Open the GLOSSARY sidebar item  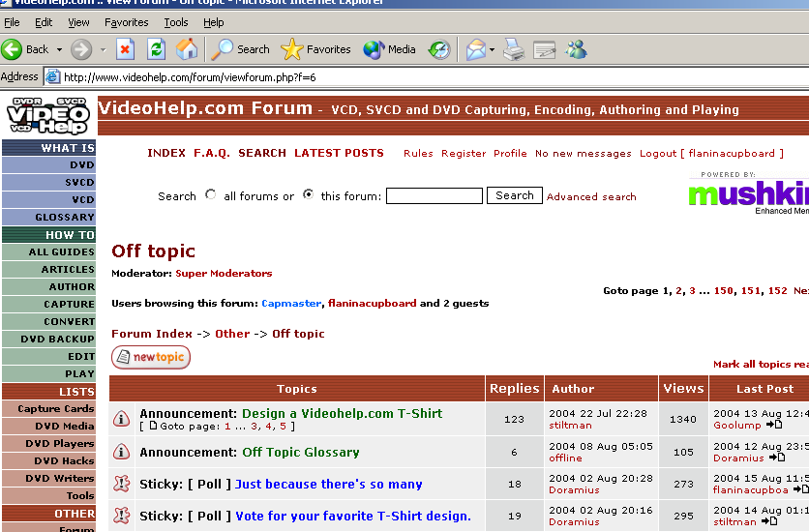(x=49, y=217)
